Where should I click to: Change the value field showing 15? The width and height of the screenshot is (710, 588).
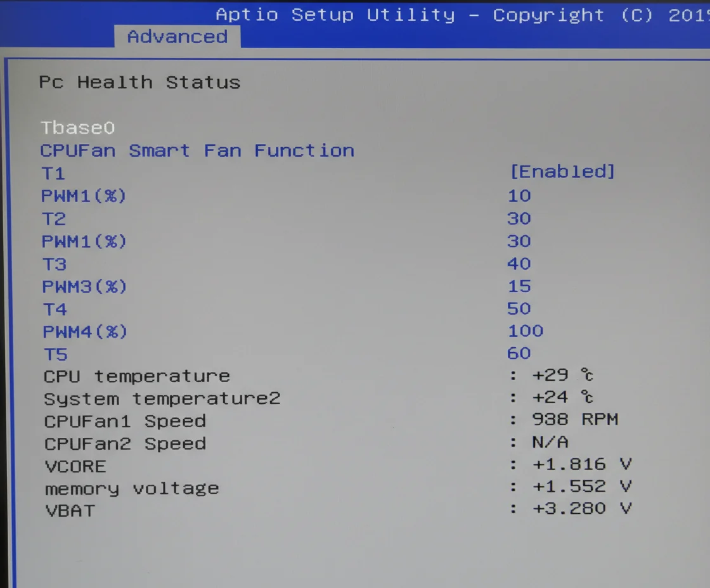pyautogui.click(x=519, y=286)
